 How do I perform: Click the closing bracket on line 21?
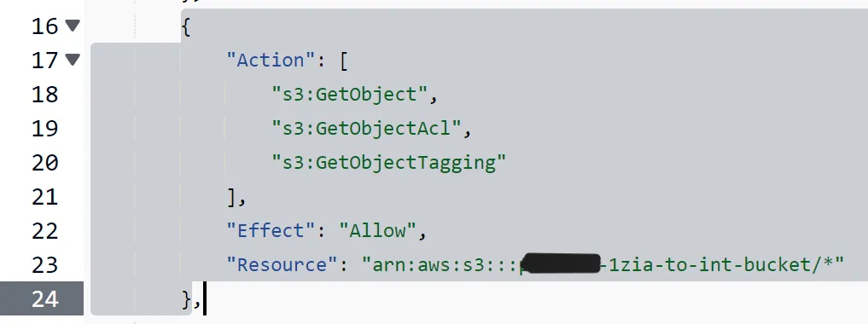(x=232, y=197)
